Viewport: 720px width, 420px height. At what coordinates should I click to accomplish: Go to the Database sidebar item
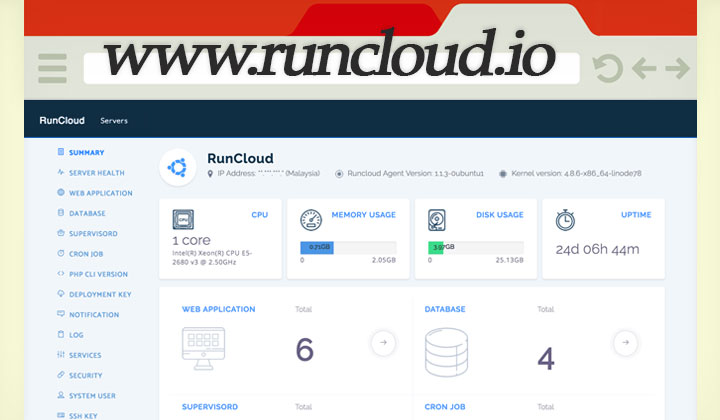(x=87, y=213)
